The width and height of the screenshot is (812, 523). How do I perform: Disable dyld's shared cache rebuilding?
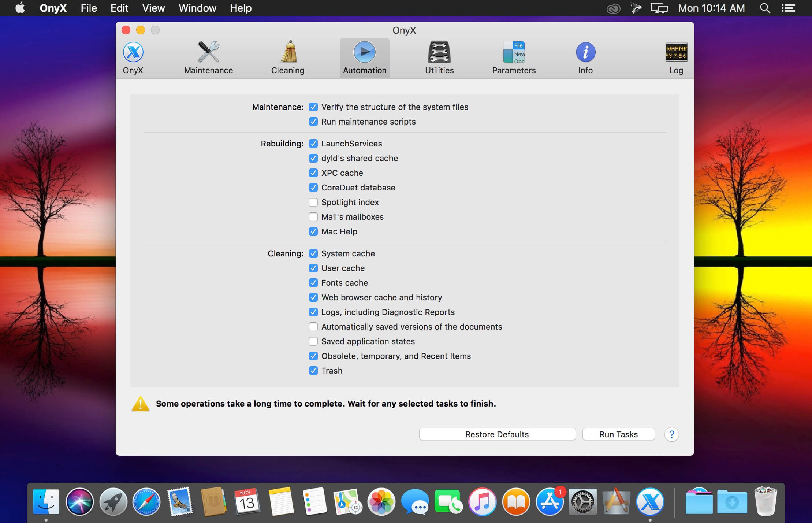(x=313, y=158)
